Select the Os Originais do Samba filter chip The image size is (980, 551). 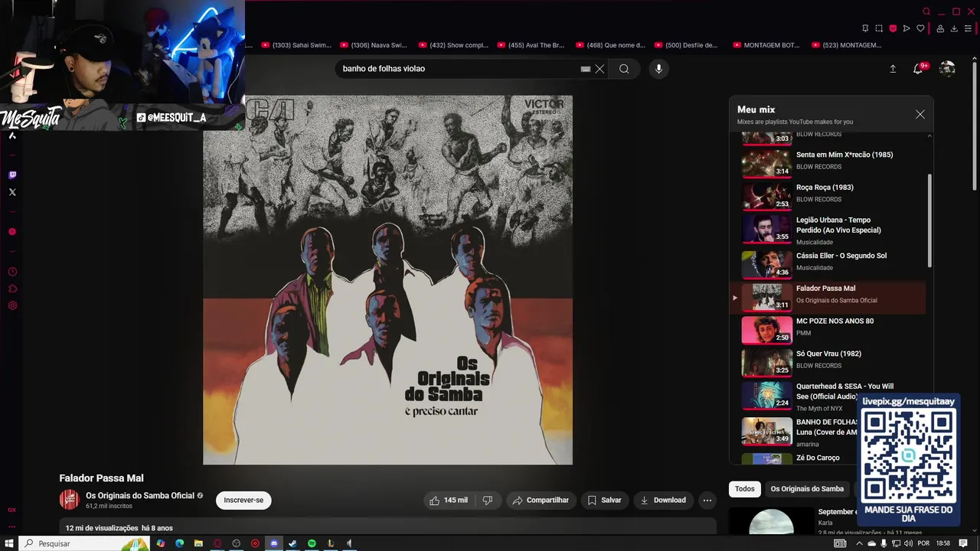coord(807,489)
